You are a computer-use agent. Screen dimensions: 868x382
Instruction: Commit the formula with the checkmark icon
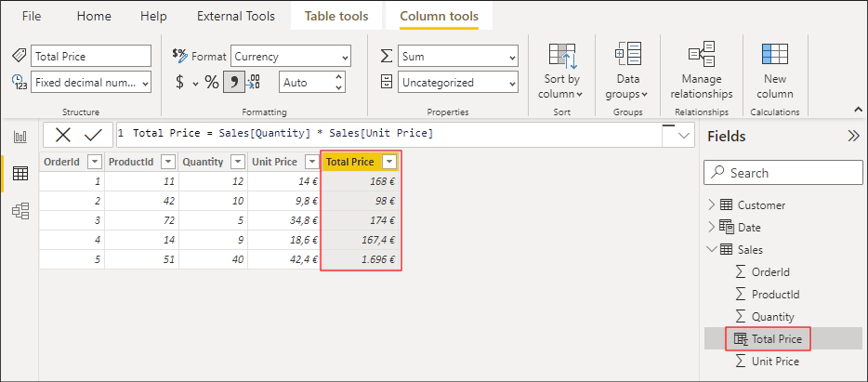pyautogui.click(x=94, y=135)
